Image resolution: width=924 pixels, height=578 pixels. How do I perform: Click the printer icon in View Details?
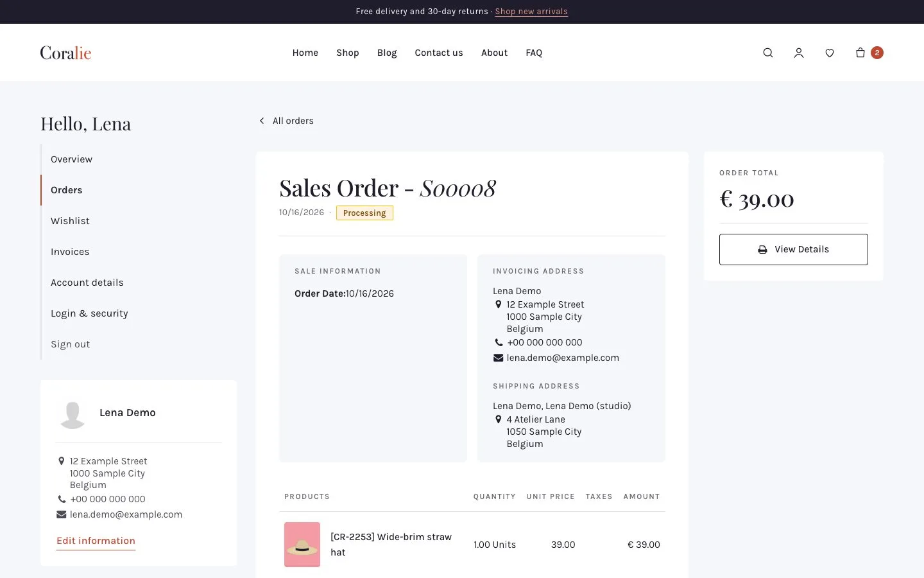762,250
